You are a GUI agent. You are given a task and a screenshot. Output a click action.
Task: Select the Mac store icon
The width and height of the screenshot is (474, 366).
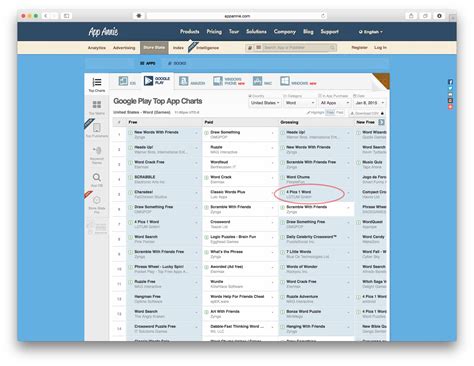(x=257, y=81)
